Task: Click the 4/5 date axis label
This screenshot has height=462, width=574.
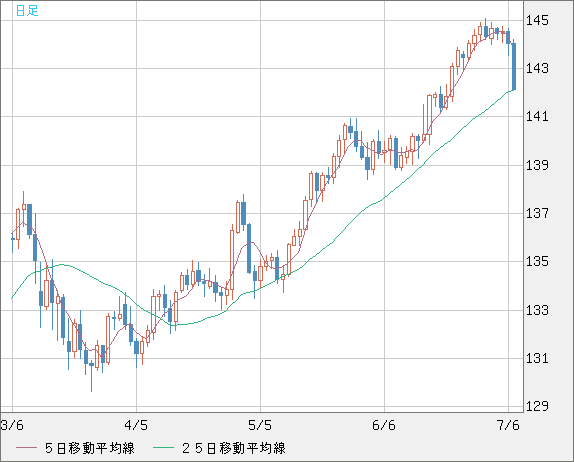Action: 136,425
